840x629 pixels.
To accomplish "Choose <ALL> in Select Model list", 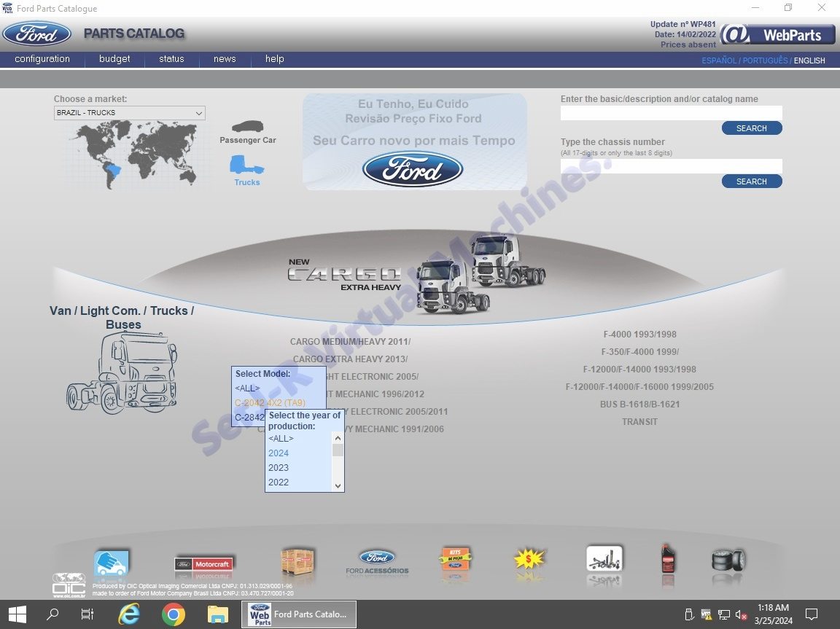I will pyautogui.click(x=247, y=388).
